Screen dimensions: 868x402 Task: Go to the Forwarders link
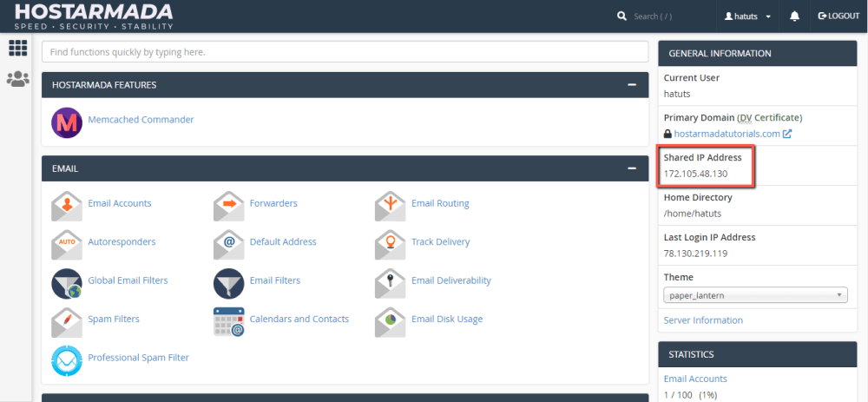tap(273, 203)
